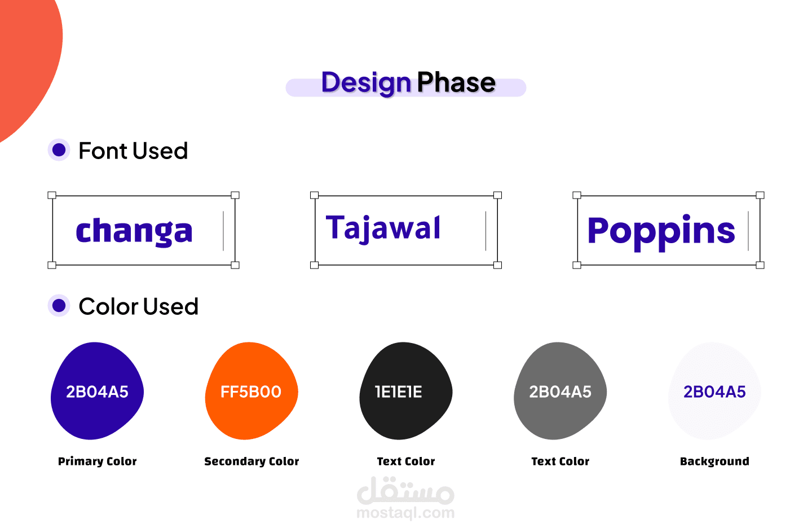Select the purple 2B04A5 primary color swatch
Image resolution: width=812 pixels, height=532 pixels.
(97, 391)
